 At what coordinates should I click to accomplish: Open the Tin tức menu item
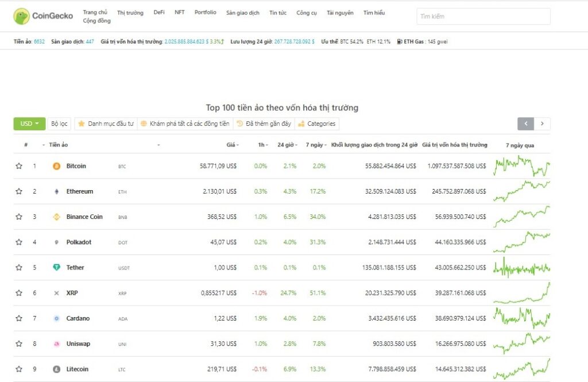(278, 13)
